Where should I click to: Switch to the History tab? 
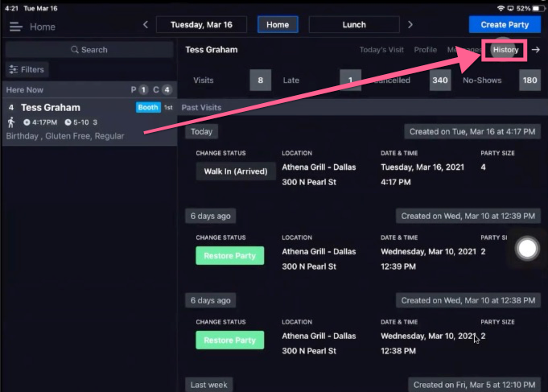point(505,50)
